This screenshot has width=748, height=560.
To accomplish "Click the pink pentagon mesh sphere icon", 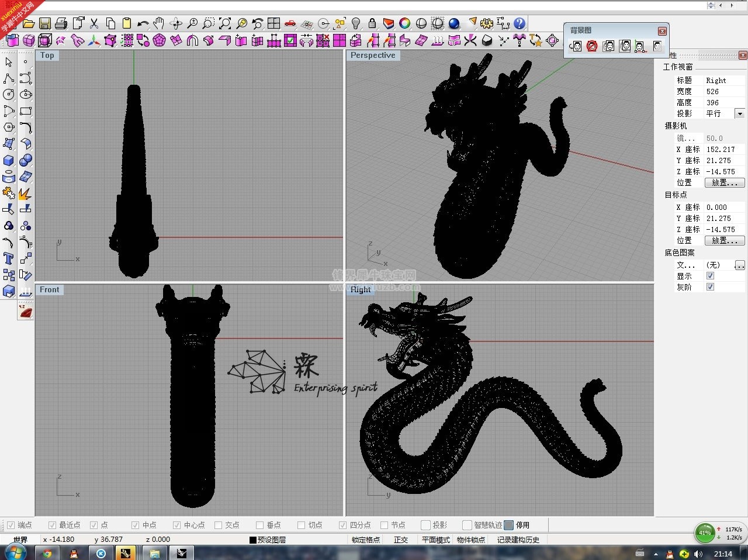I will [x=160, y=40].
